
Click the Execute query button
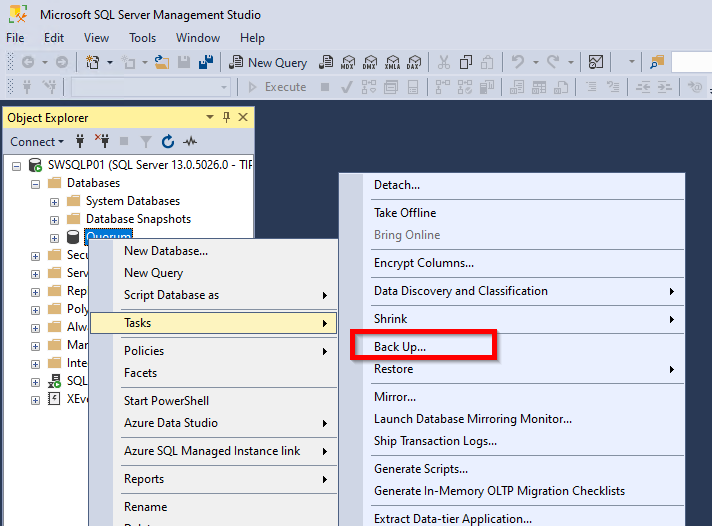277,87
